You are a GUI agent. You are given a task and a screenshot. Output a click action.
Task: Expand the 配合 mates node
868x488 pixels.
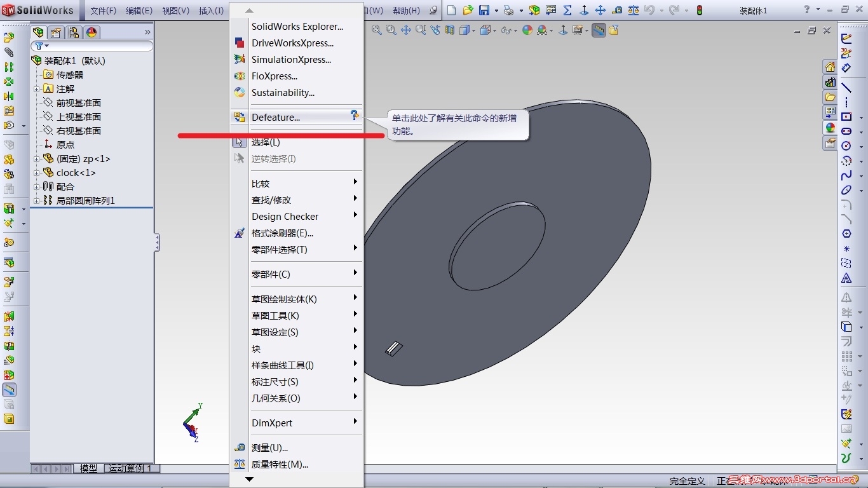[37, 187]
